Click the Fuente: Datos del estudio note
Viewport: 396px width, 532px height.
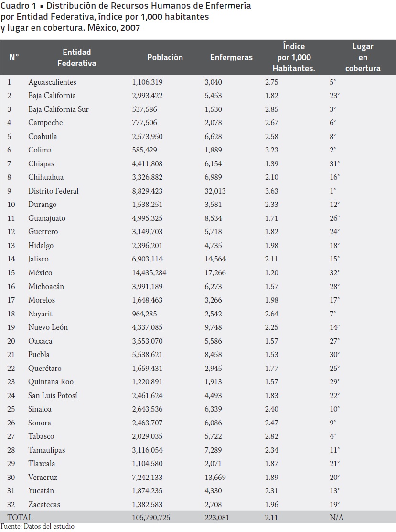coord(38,527)
